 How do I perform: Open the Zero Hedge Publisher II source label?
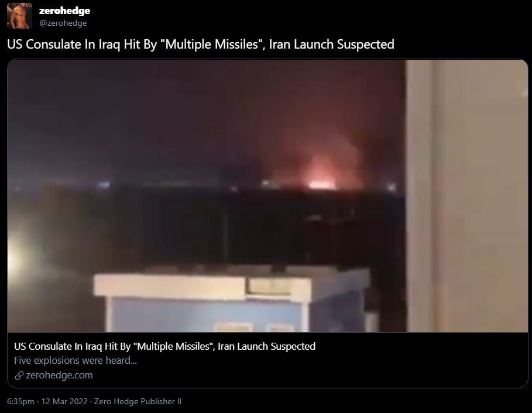tap(138, 401)
